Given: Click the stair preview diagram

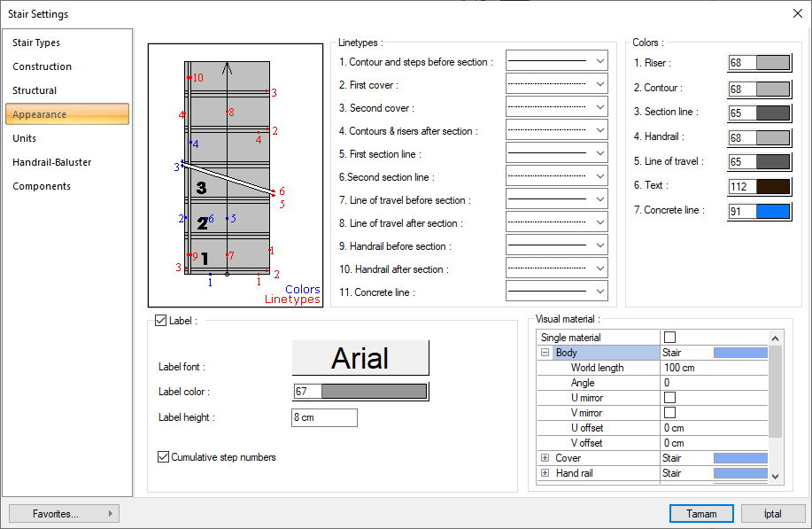Looking at the screenshot, I should click(x=235, y=175).
